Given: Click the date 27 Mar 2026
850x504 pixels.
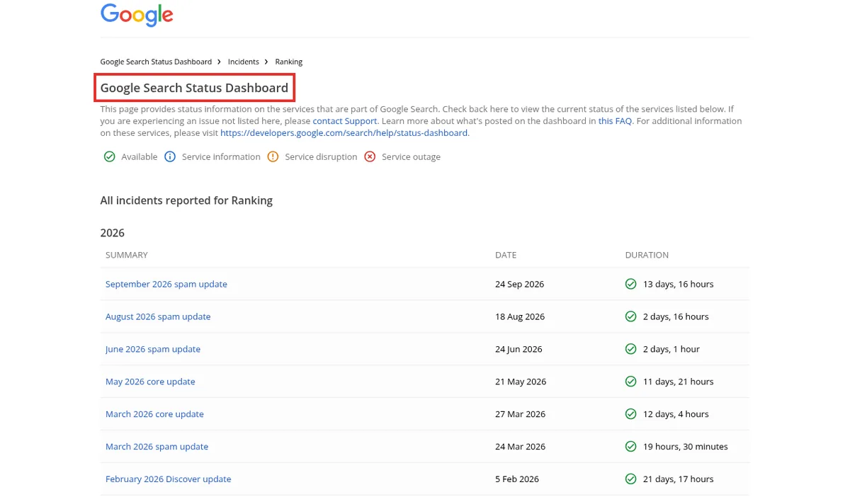Looking at the screenshot, I should [521, 414].
